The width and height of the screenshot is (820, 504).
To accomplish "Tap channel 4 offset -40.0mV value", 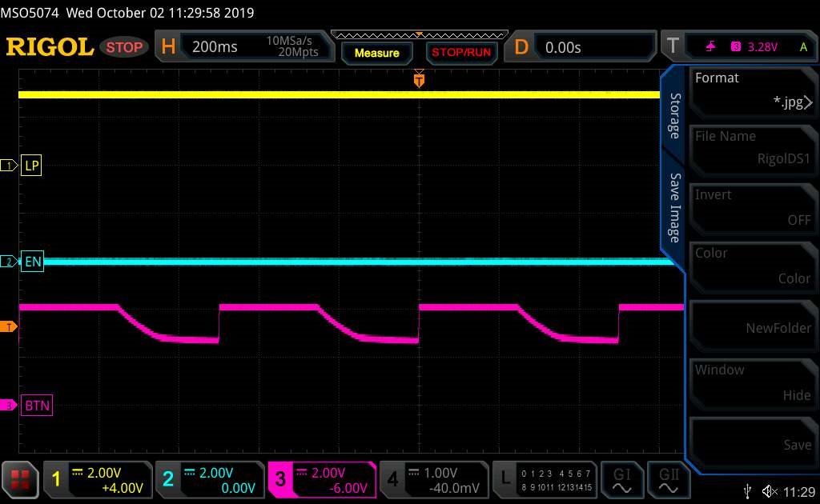I will click(455, 488).
